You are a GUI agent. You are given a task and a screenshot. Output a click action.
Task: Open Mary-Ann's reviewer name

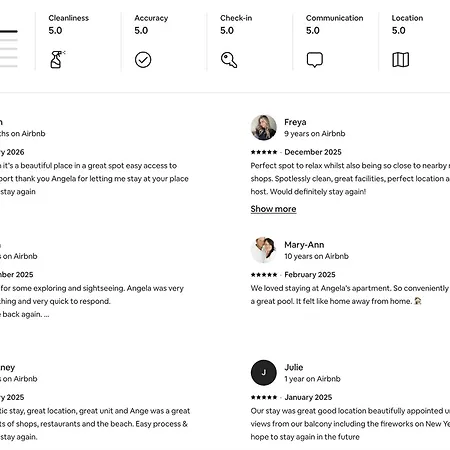coord(304,245)
